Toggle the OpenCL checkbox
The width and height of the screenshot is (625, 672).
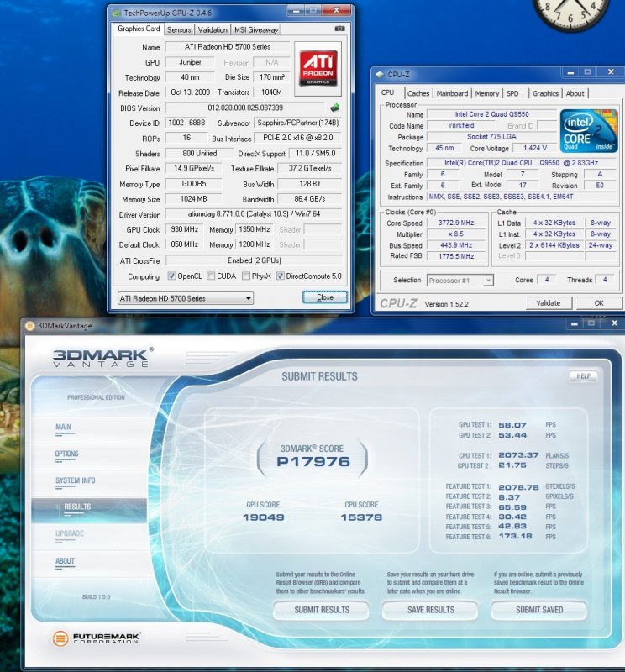coord(171,276)
